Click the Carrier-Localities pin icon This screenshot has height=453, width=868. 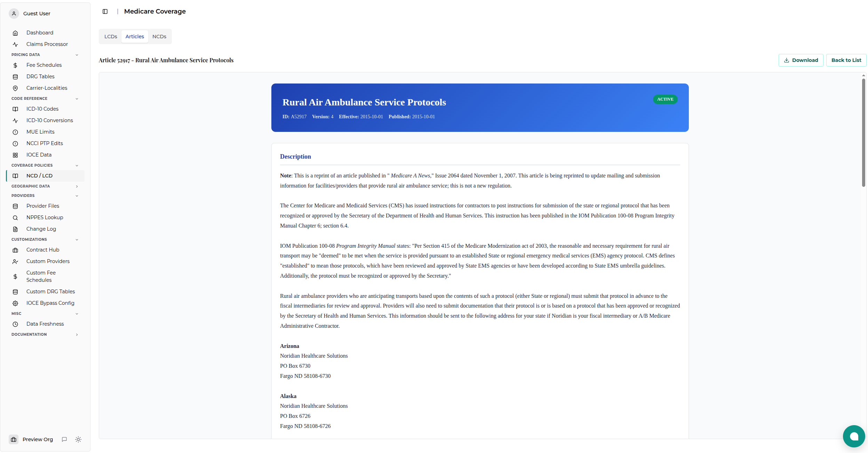point(15,88)
